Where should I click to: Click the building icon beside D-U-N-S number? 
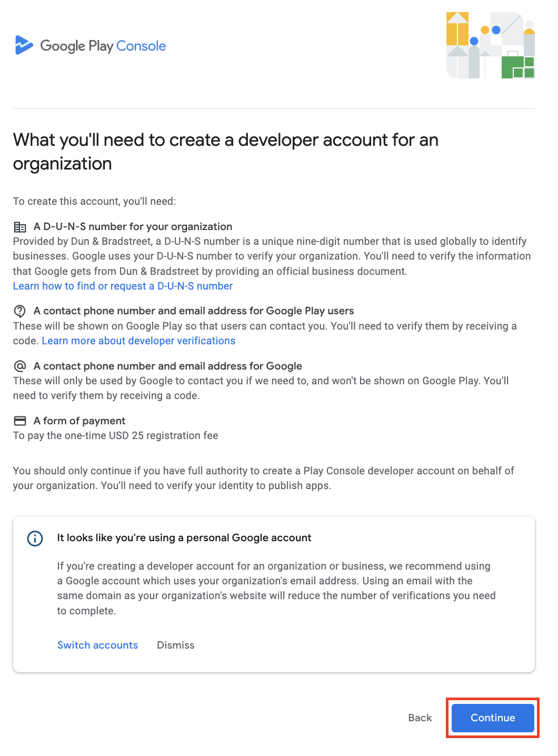19,227
